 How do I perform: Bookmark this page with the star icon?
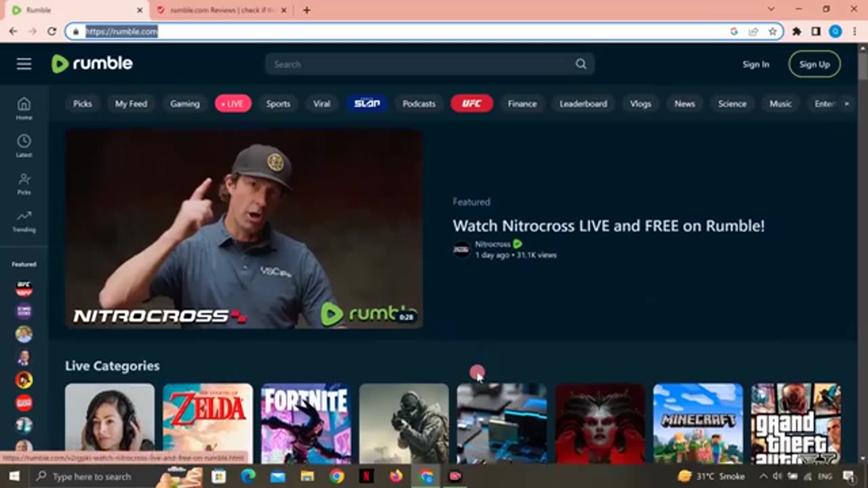click(772, 31)
